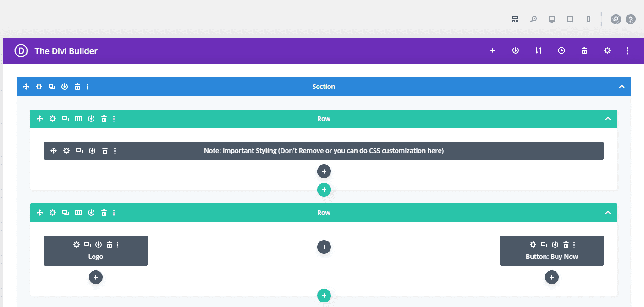Switch to wireframe view mode
Image resolution: width=644 pixels, height=307 pixels.
[515, 19]
